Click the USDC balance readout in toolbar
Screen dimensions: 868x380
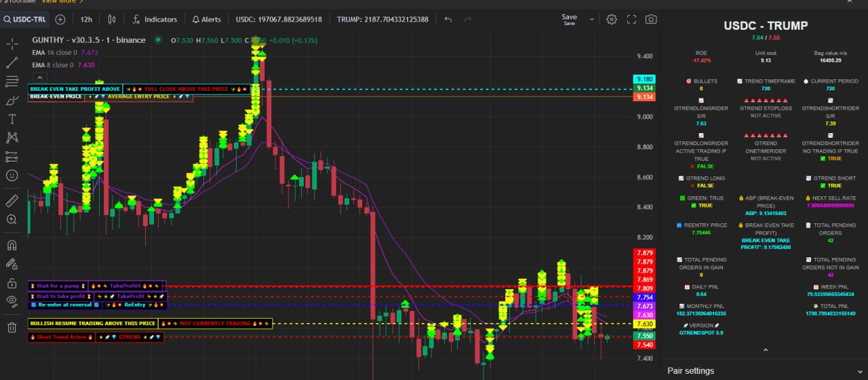point(279,20)
